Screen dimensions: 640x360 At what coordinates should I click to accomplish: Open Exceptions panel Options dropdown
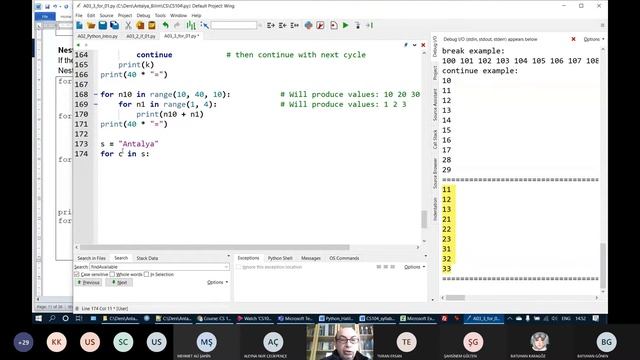click(x=415, y=267)
